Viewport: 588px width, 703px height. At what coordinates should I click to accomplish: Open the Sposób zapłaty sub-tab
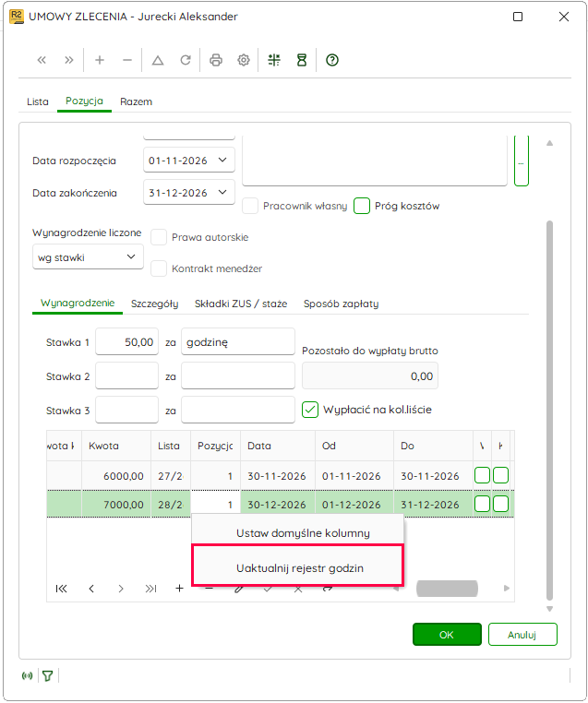click(341, 304)
